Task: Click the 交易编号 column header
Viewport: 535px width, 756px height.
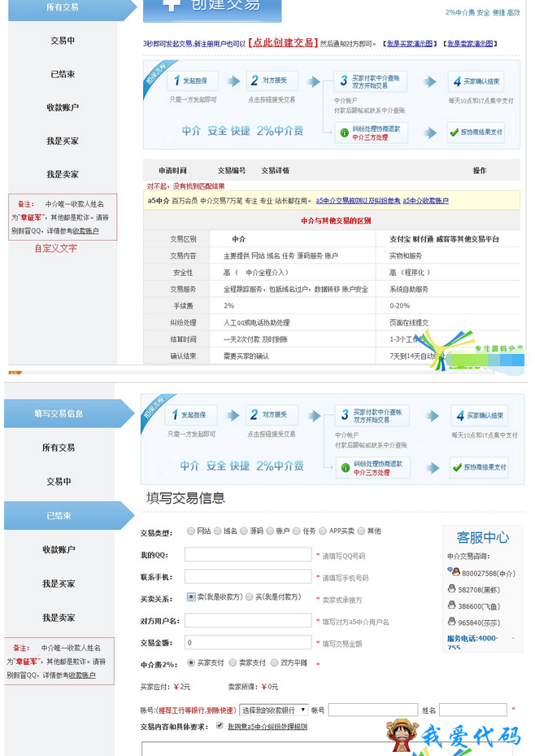Action: (x=231, y=170)
